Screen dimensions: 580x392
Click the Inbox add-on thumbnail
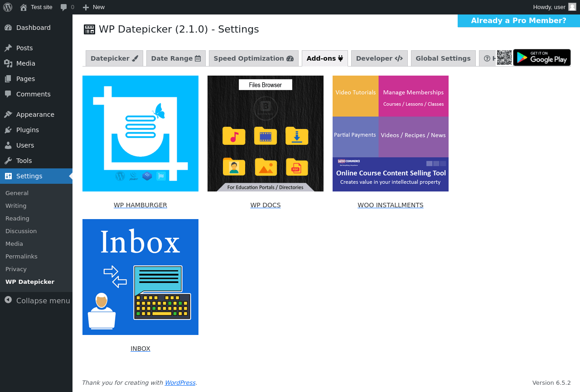click(140, 277)
